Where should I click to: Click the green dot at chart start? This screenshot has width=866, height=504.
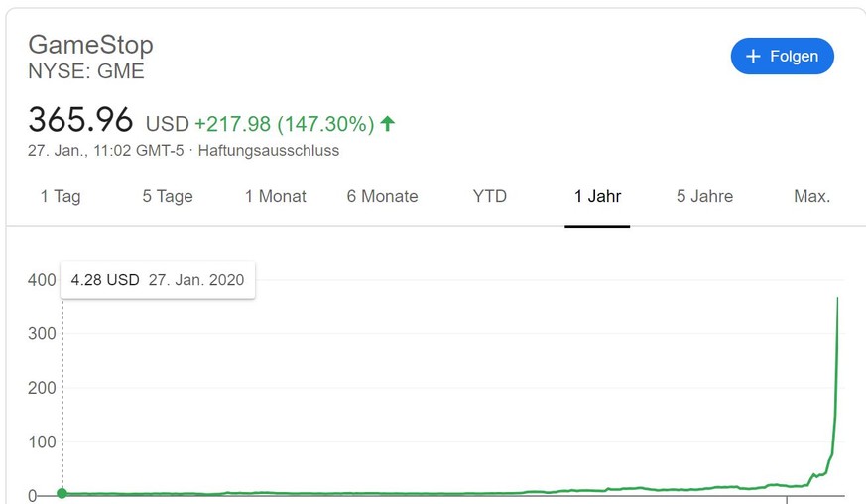[x=62, y=493]
